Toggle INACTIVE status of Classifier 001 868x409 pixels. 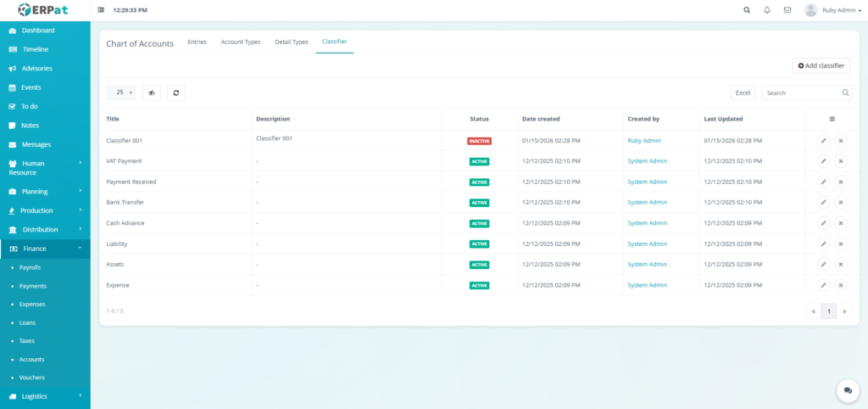tap(479, 141)
